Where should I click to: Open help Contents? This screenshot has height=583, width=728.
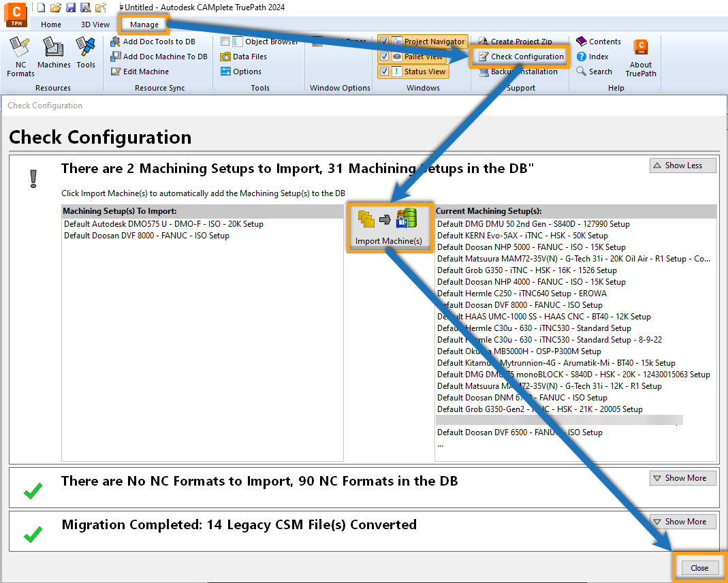coord(599,42)
